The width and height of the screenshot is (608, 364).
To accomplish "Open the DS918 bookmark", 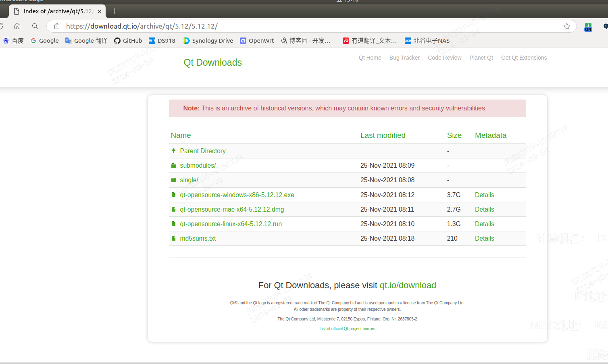I will pyautogui.click(x=162, y=41).
